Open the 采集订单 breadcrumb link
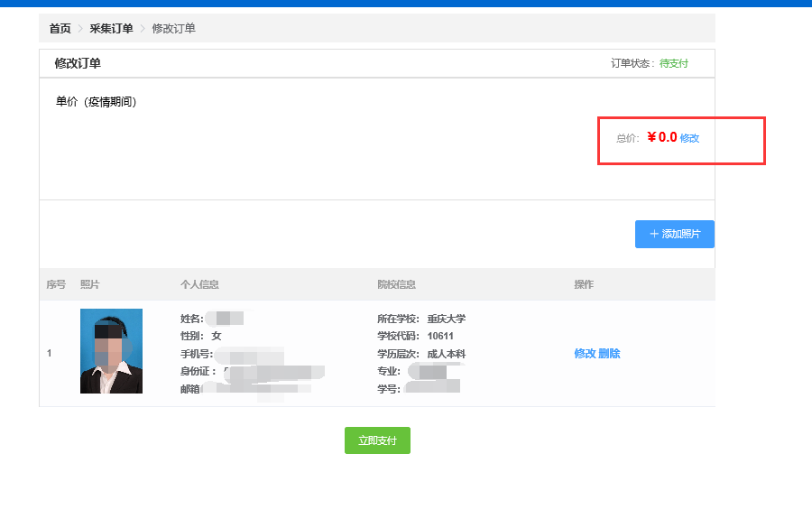Viewport: 812px width, 528px height. coord(111,28)
